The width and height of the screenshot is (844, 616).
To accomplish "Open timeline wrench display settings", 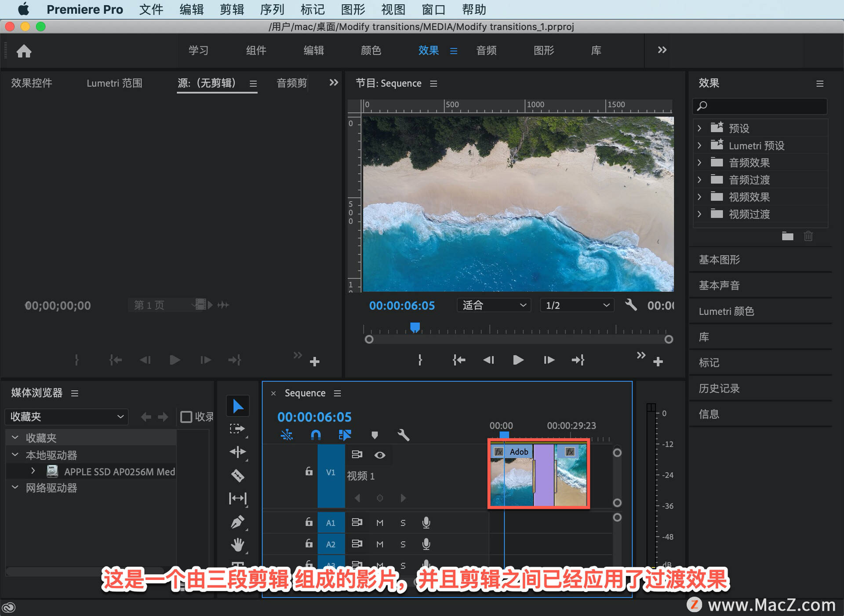I will pyautogui.click(x=403, y=435).
